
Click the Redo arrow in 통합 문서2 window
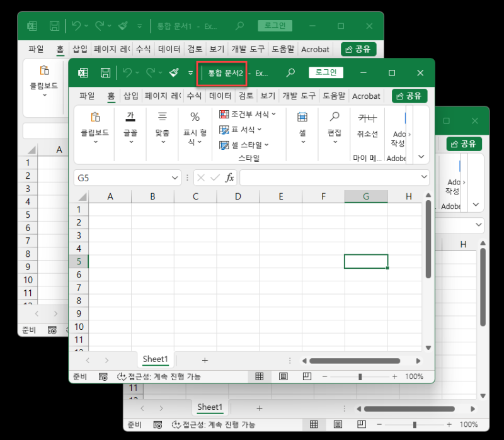tap(151, 72)
